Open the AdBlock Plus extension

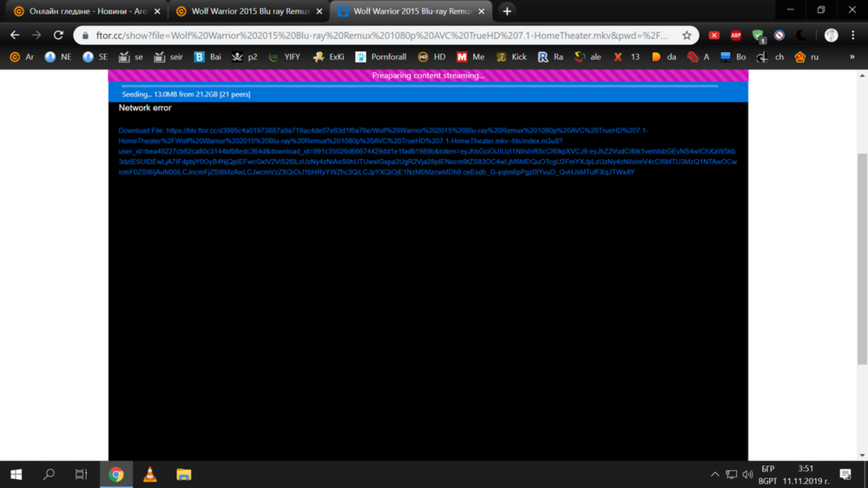pyautogui.click(x=735, y=36)
